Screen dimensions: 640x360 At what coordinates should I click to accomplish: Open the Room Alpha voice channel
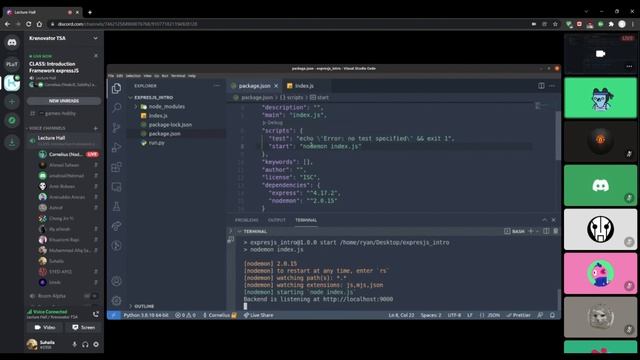click(63, 296)
